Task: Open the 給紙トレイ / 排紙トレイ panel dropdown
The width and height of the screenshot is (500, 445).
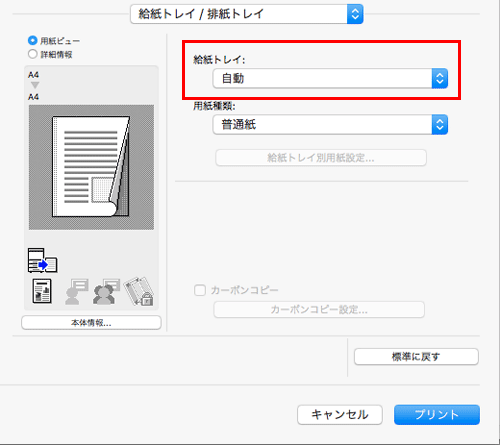Action: tap(247, 14)
